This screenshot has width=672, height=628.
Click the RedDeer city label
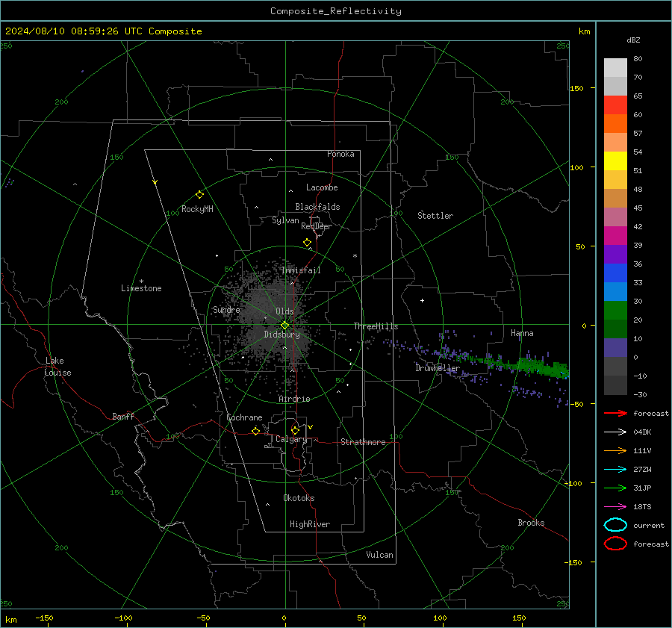[317, 226]
